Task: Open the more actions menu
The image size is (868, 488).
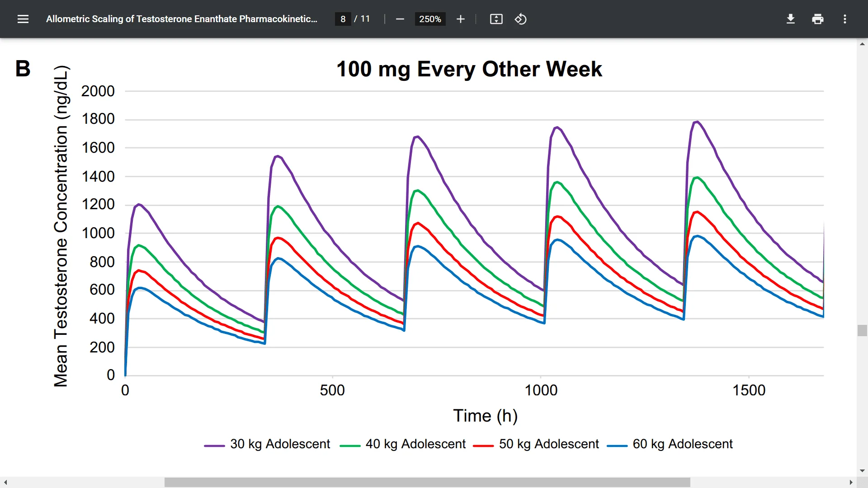Action: pyautogui.click(x=845, y=19)
